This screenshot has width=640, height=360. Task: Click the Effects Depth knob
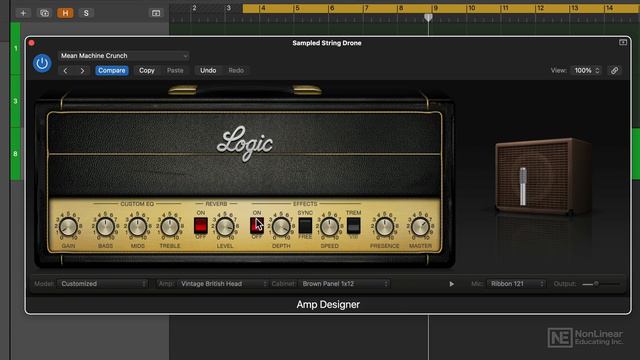[x=281, y=227]
